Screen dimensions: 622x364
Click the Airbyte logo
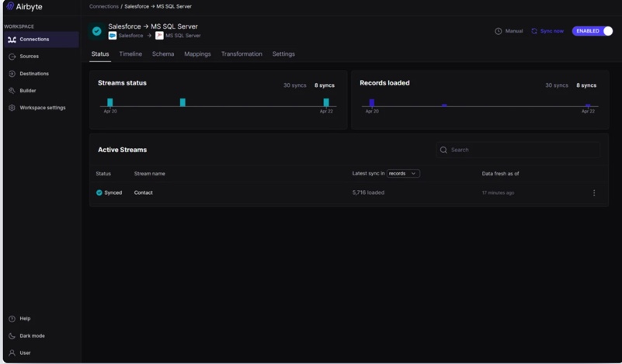24,6
